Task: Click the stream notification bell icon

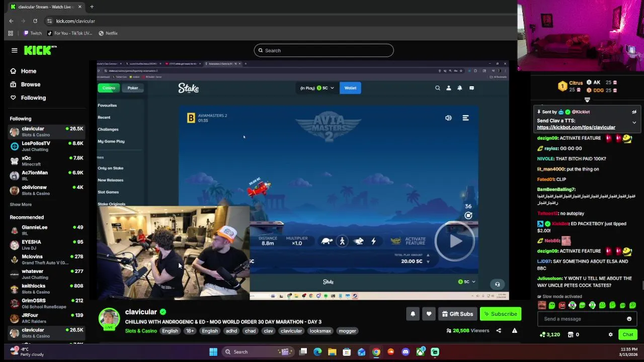Action: [413, 314]
